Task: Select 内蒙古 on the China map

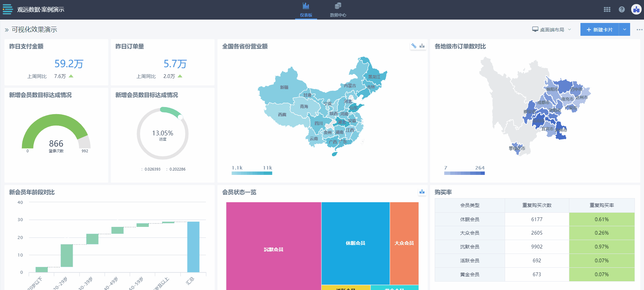Action: (350, 86)
